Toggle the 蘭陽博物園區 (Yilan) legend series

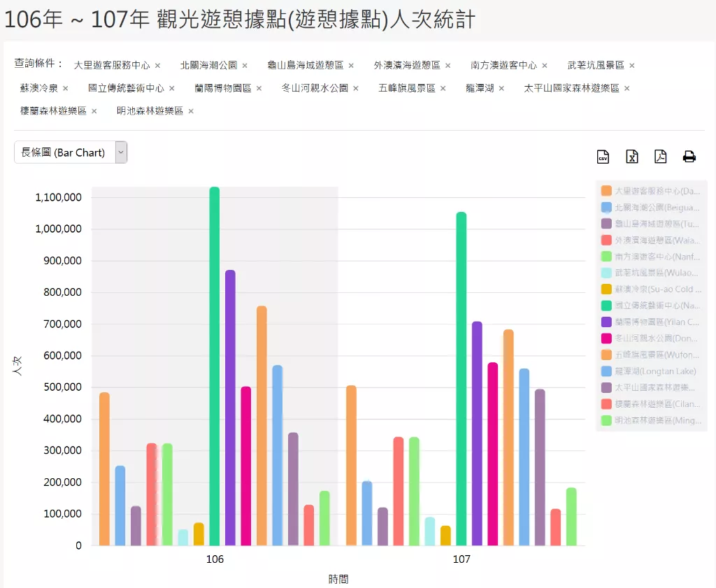click(651, 322)
